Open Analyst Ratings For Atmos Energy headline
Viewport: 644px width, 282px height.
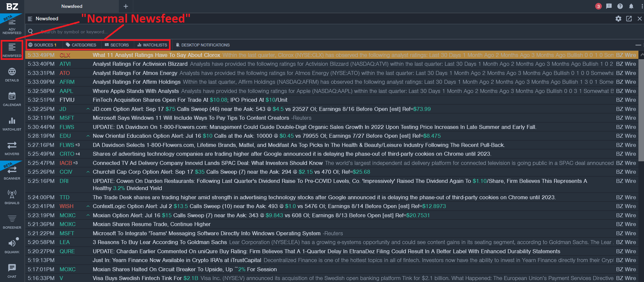coord(135,73)
